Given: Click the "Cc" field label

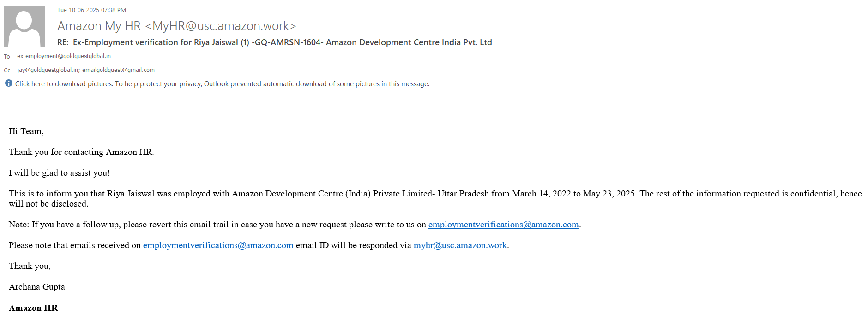Looking at the screenshot, I should (7, 71).
